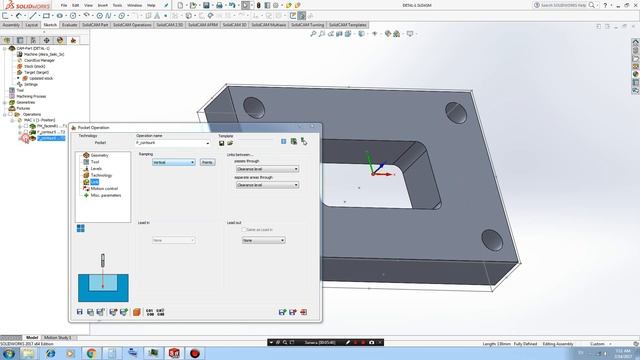Click the Load template folder icon

tap(230, 143)
